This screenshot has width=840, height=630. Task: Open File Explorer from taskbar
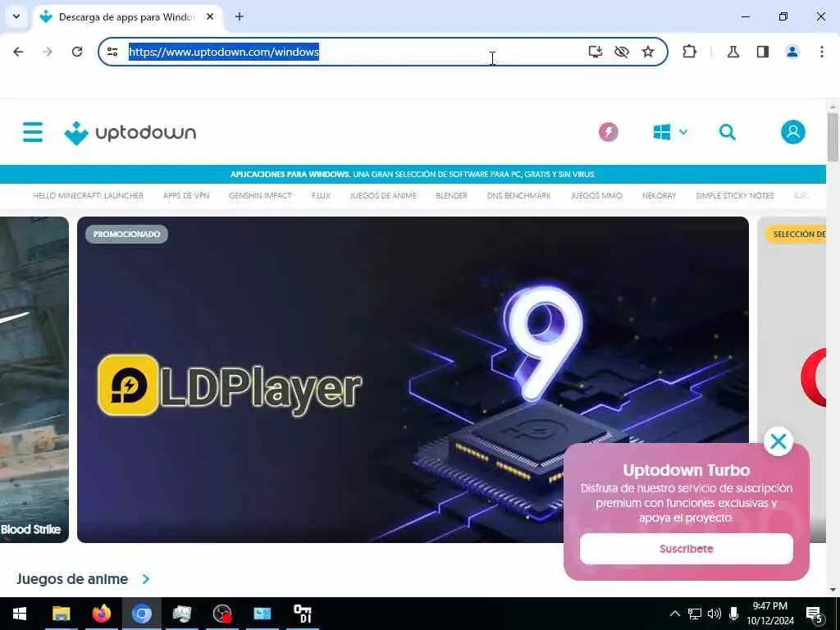pyautogui.click(x=61, y=614)
